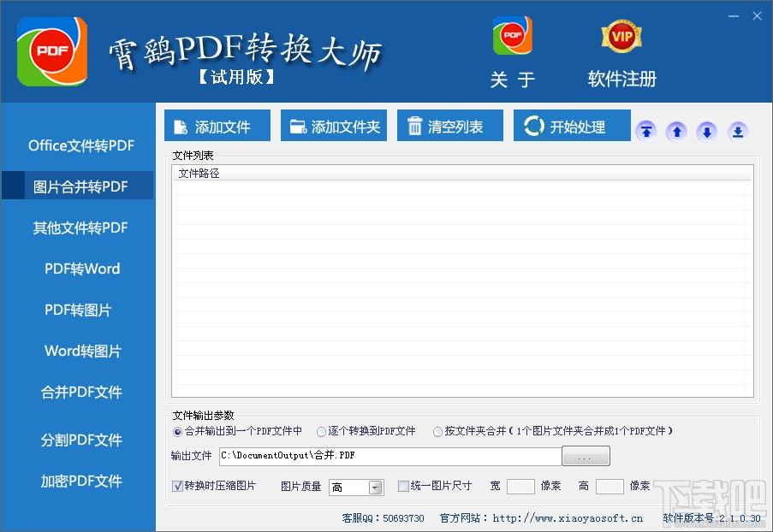
Task: Move selected file up one position
Action: click(x=677, y=132)
